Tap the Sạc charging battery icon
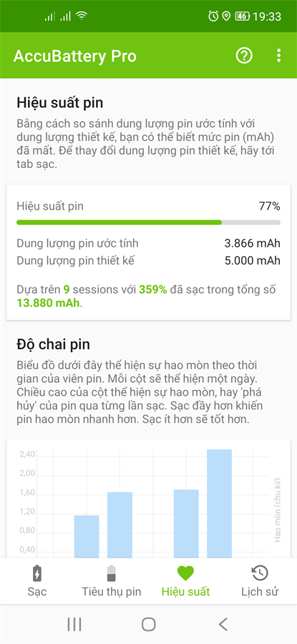This screenshot has height=644, width=297. point(37,573)
